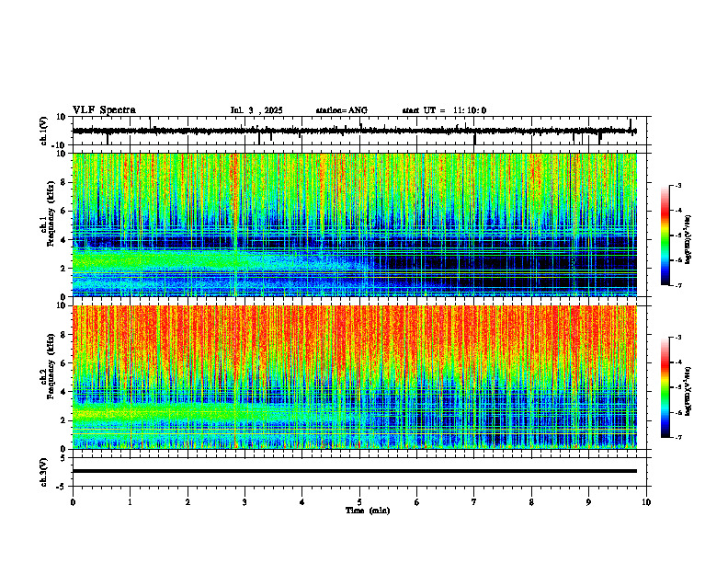This screenshot has height=563, width=728.
Task: Click the time-axis tick label "8"
Action: [531, 502]
